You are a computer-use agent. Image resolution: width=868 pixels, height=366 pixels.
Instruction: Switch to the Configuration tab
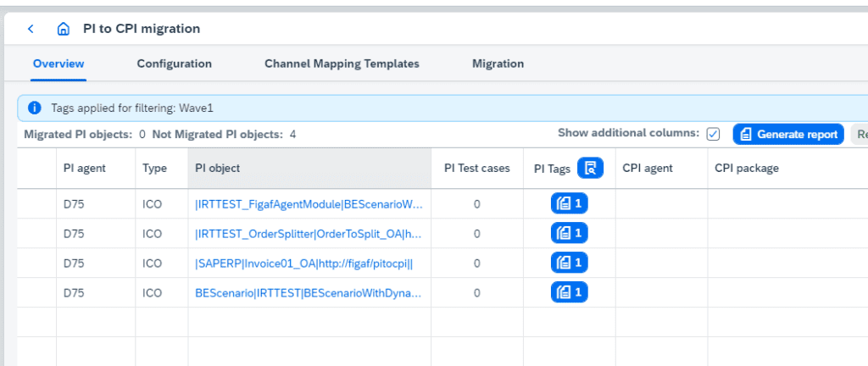pyautogui.click(x=175, y=64)
